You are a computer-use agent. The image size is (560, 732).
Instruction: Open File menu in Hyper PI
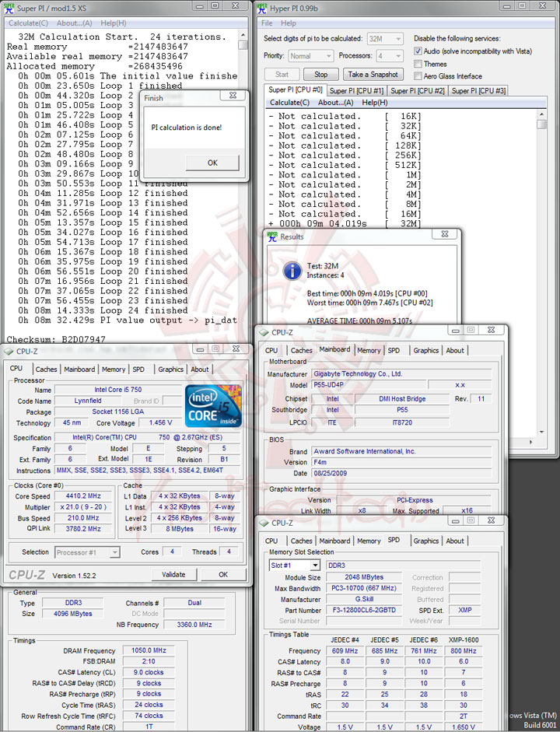click(x=267, y=23)
